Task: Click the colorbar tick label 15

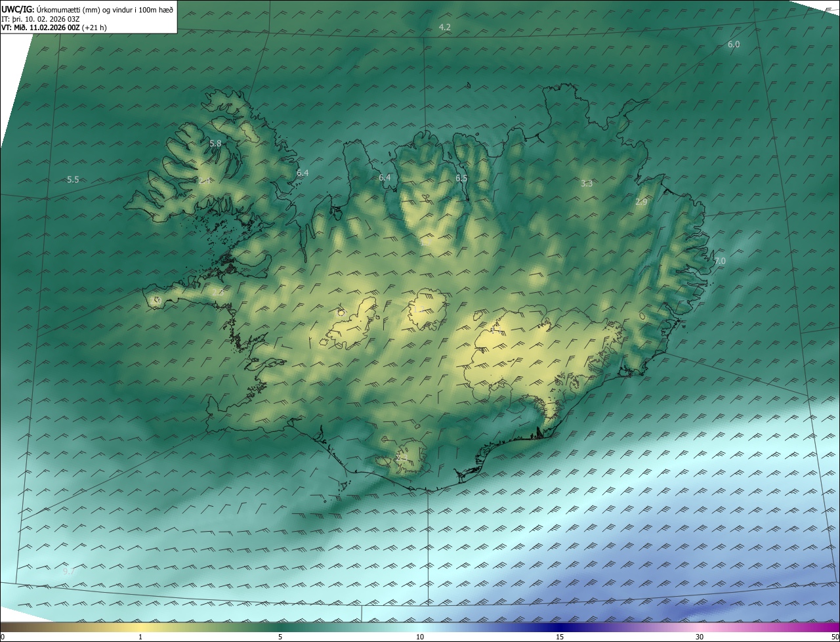Action: coord(560,637)
